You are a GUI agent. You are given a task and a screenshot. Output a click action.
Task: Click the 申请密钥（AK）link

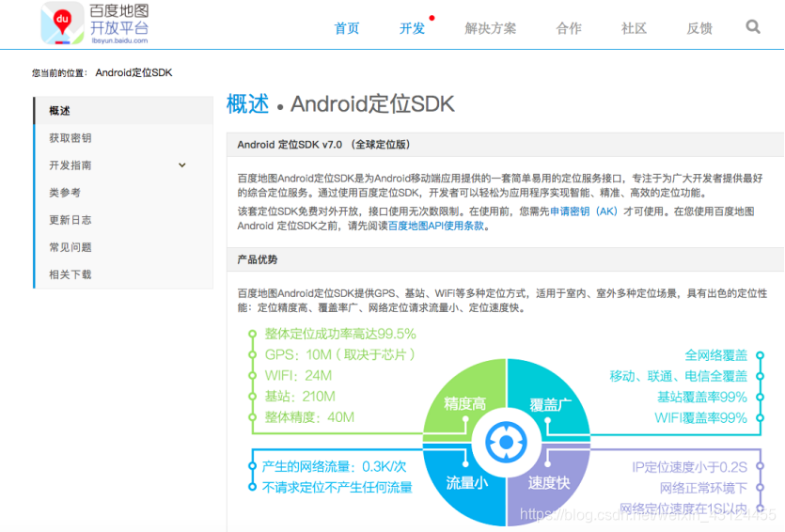tap(584, 211)
